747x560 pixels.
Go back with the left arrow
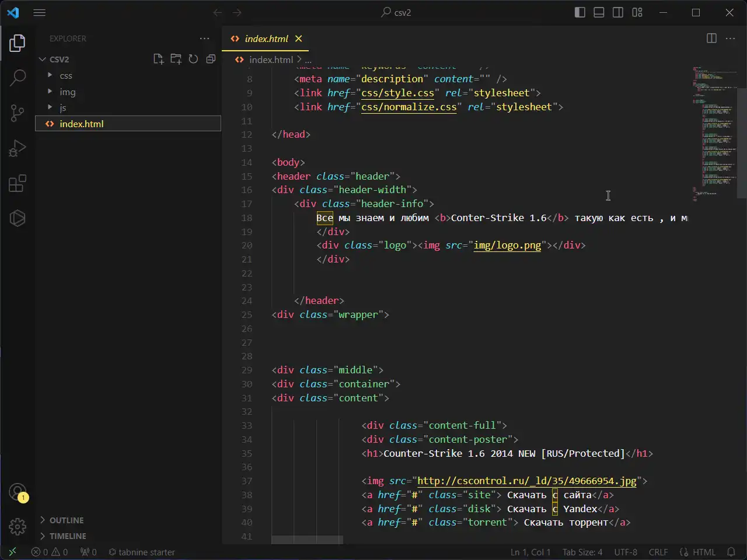[218, 12]
